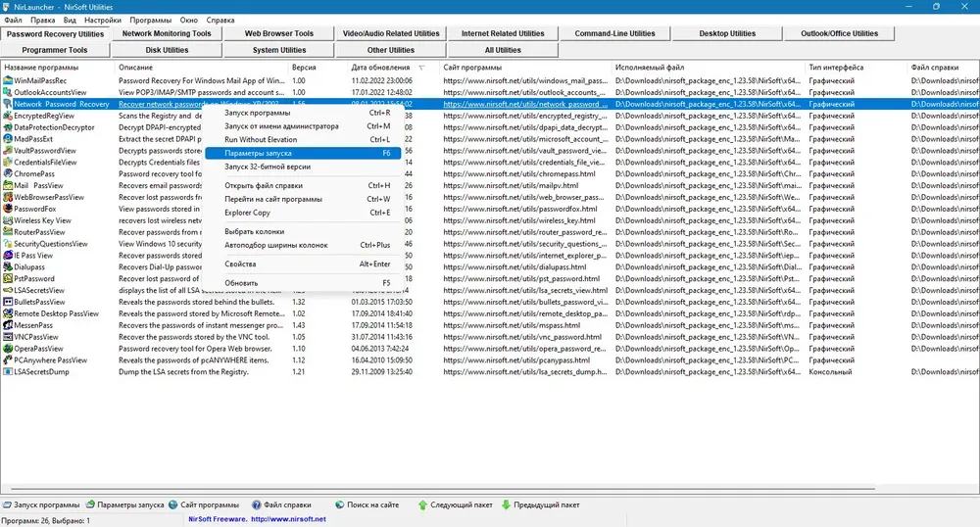The height and width of the screenshot is (527, 980).
Task: Choose 'Запуск 32-битной версии' in context menu
Action: (x=303, y=167)
